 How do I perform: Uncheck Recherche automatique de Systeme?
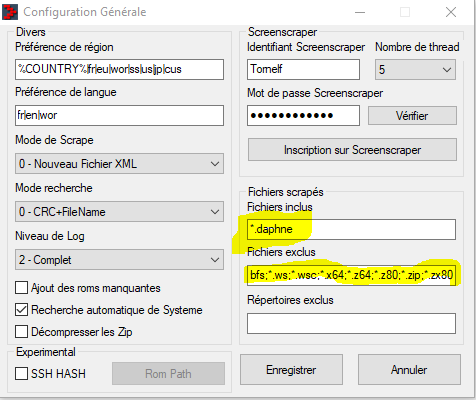pyautogui.click(x=21, y=310)
